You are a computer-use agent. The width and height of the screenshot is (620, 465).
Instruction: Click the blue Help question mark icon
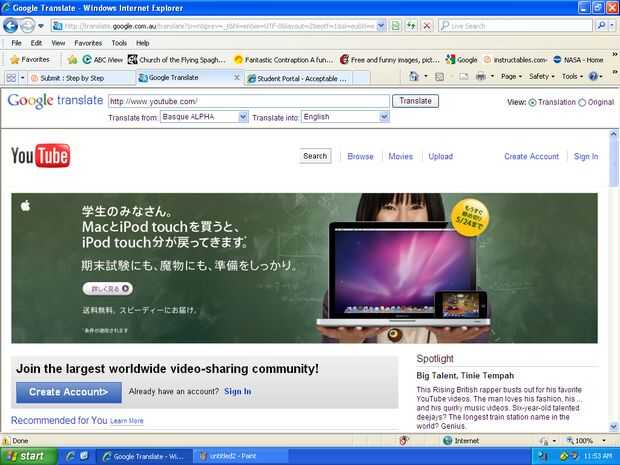point(593,76)
